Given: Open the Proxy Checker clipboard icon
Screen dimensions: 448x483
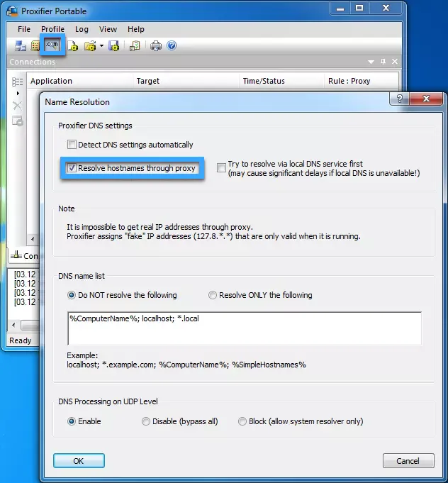Looking at the screenshot, I should pos(135,46).
